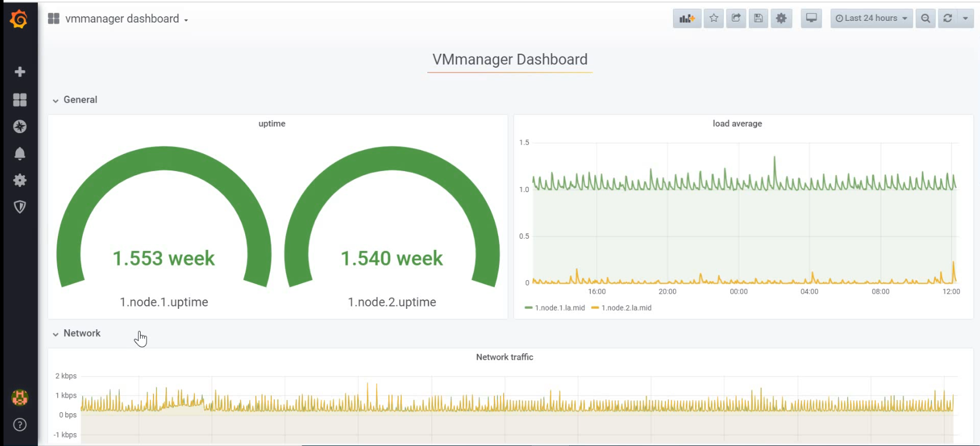This screenshot has height=446, width=980.
Task: Click the 2 kbps axis label
Action: point(66,376)
